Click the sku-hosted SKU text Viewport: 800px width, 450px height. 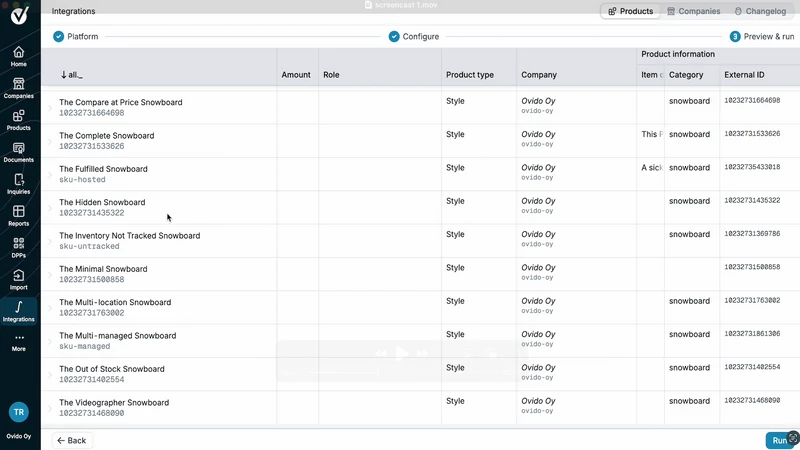point(82,180)
